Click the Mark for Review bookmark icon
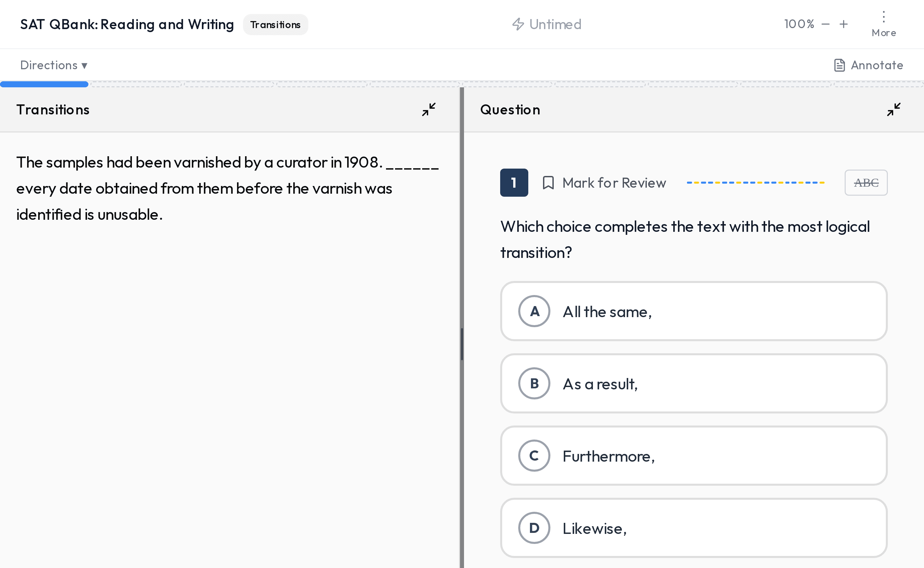Viewport: 924px width, 568px height. coord(548,183)
